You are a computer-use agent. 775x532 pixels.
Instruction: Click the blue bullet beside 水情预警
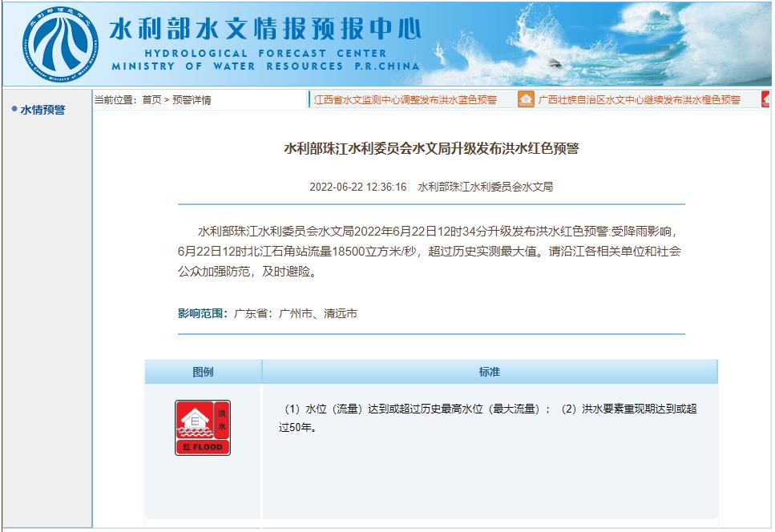[x=14, y=109]
